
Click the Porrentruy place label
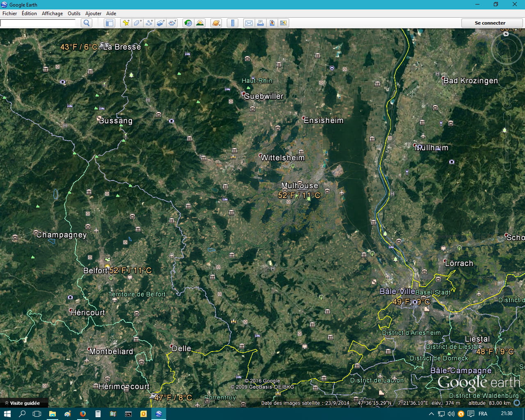(220, 397)
